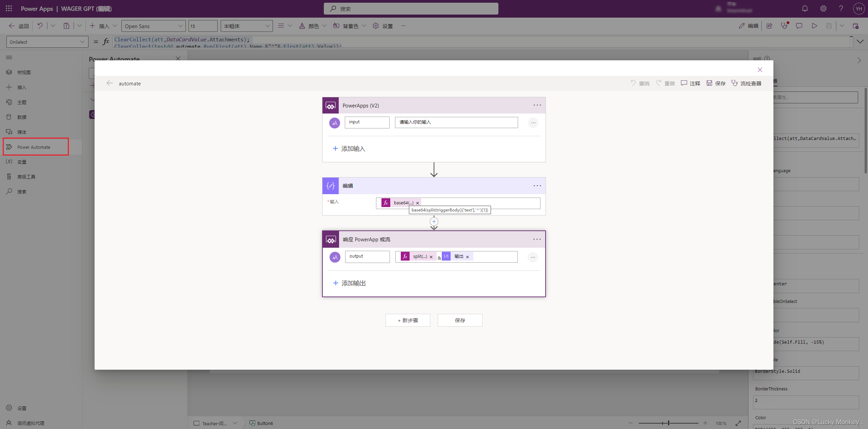Open input row options ellipsis
868x429 pixels.
point(533,123)
